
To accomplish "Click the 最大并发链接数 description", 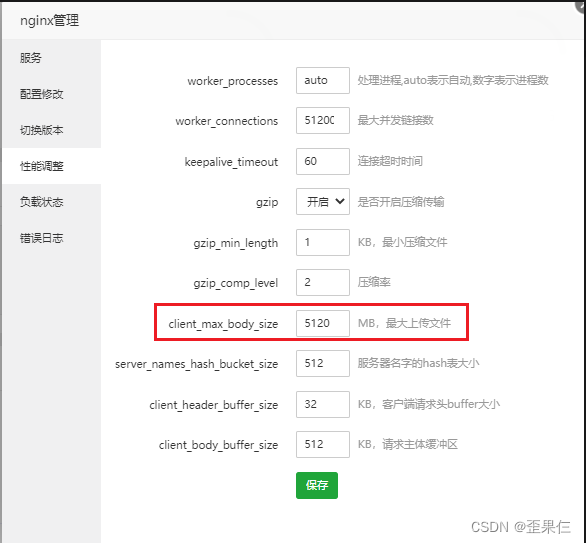I will click(395, 120).
